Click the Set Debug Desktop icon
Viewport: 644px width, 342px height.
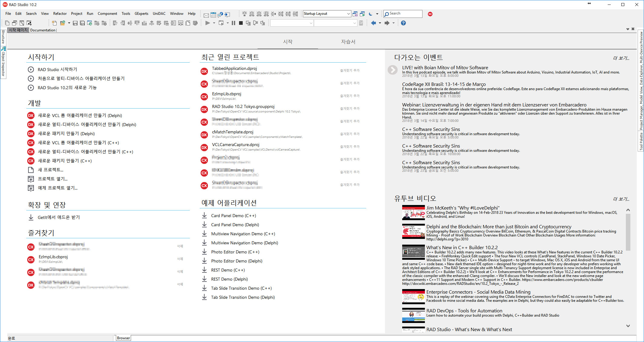click(362, 14)
